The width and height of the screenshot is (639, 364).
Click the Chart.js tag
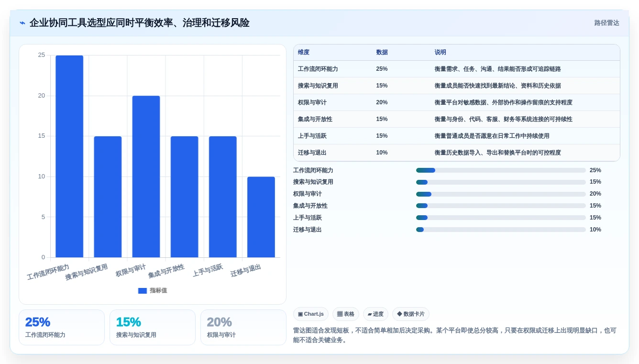[311, 314]
